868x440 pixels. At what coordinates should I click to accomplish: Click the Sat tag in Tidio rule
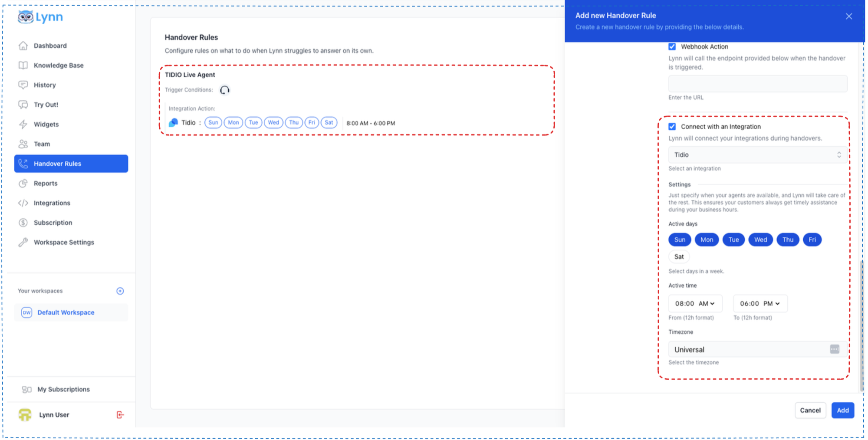click(329, 123)
